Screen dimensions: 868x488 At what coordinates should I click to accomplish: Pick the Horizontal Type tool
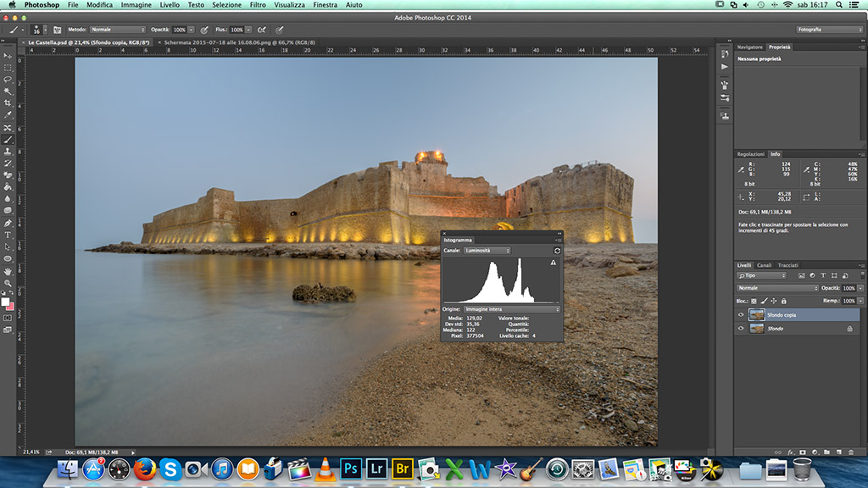[8, 235]
